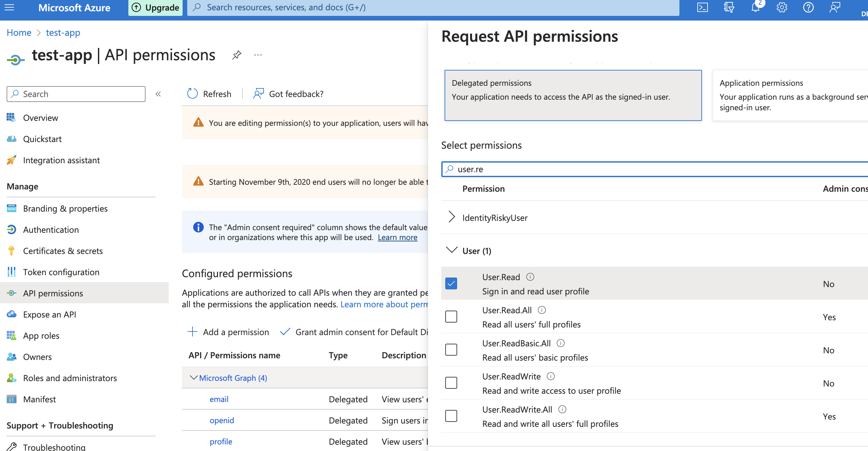Viewport: 868px width, 451px height.
Task: Open the more options ellipsis
Action: click(x=258, y=55)
